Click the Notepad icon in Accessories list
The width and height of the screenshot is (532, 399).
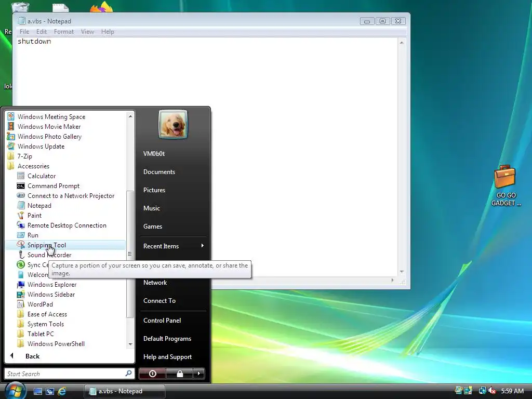pos(21,206)
